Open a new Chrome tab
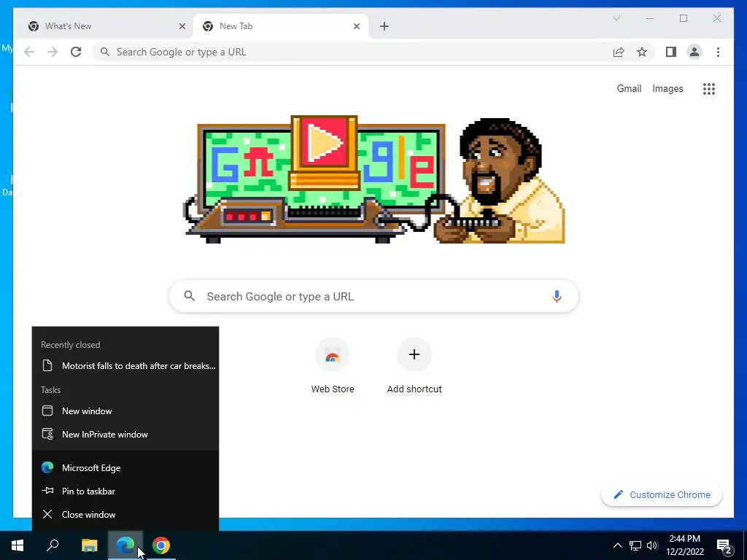Screen dimensions: 747x560 coord(384,26)
